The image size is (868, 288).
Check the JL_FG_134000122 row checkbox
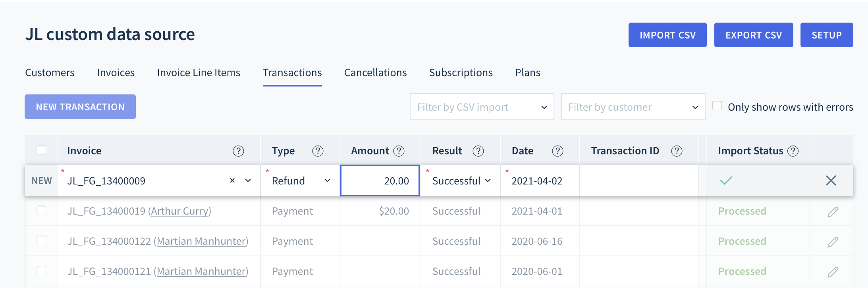pyautogui.click(x=41, y=240)
